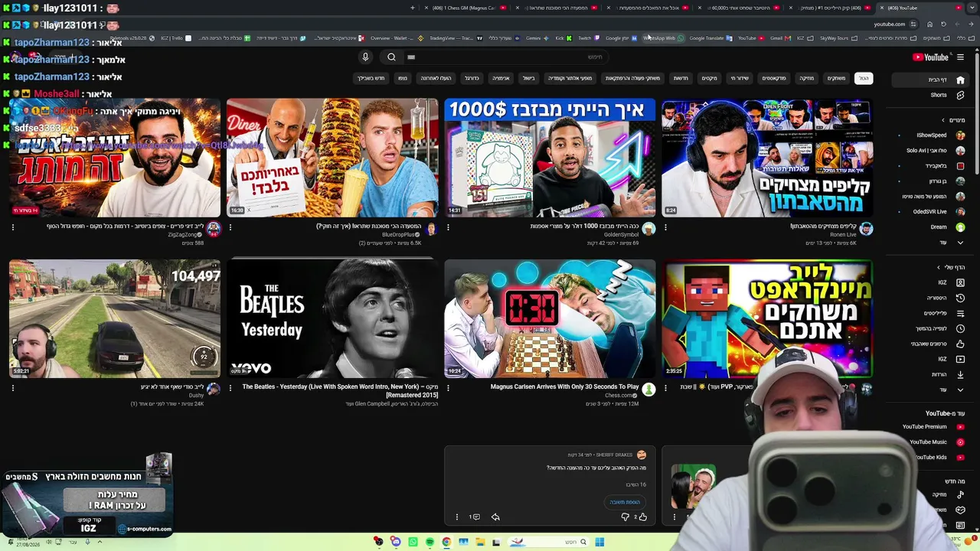This screenshot has height=551, width=980.
Task: Click the search magnifier button
Action: pyautogui.click(x=391, y=57)
